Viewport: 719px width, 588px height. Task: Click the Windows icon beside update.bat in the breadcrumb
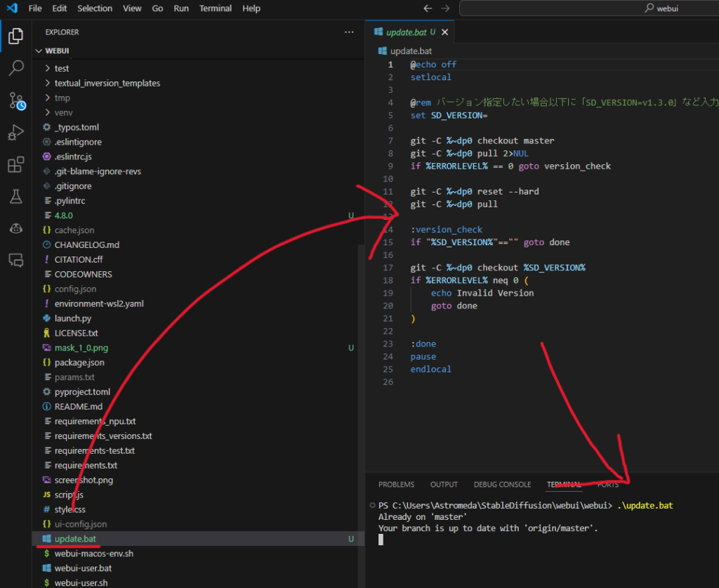tap(383, 51)
